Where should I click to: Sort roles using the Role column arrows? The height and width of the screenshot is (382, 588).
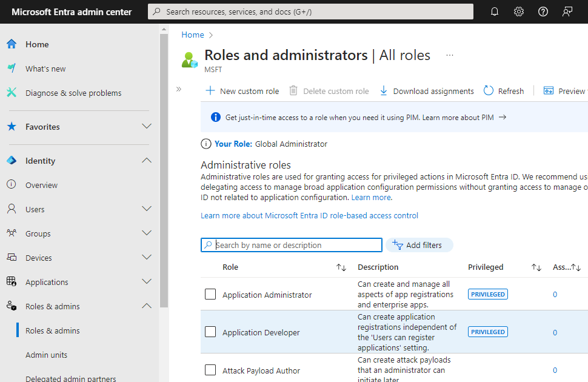click(341, 267)
